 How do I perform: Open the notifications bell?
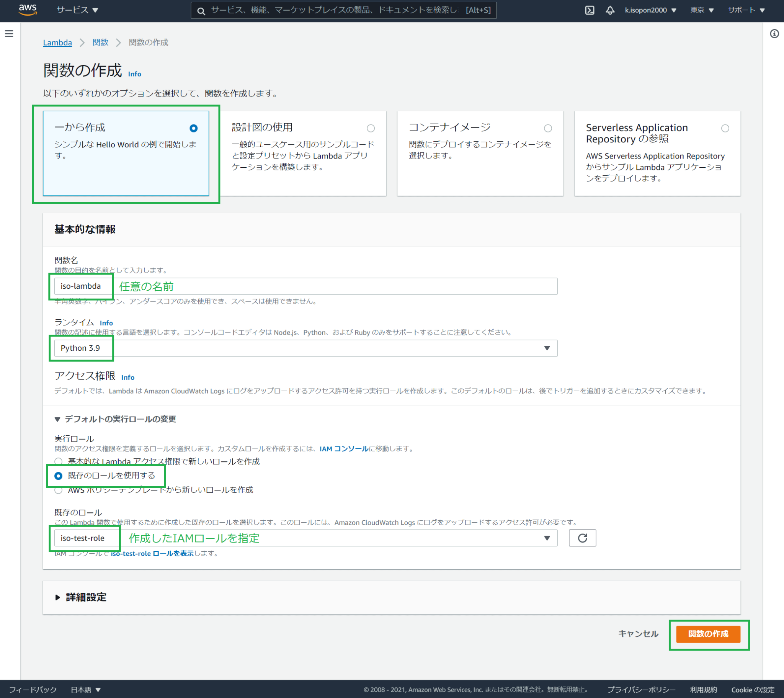click(x=609, y=10)
